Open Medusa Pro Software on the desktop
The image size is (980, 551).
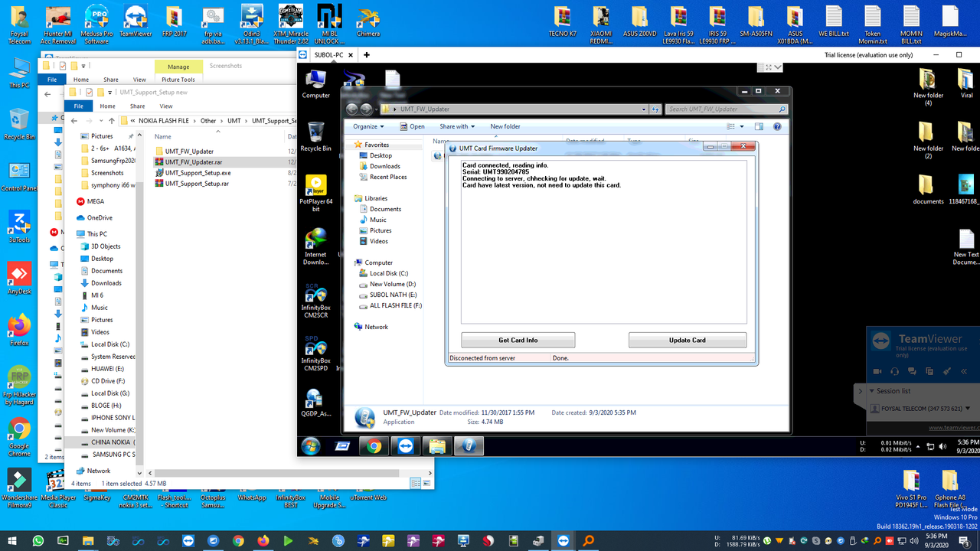[x=96, y=24]
